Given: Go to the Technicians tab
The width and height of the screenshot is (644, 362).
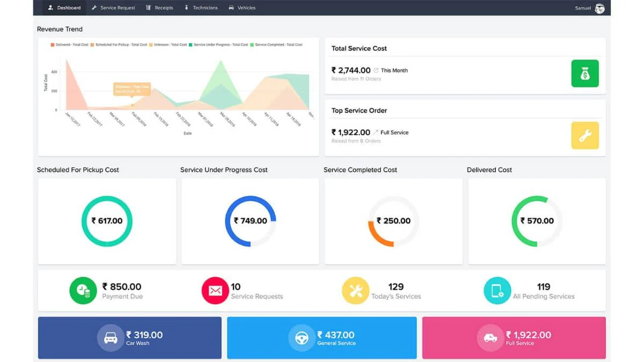Looking at the screenshot, I should (x=201, y=8).
